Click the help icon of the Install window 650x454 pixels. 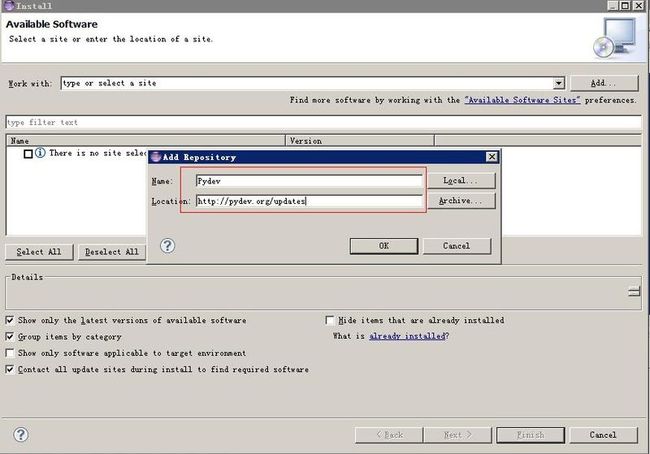(x=21, y=435)
